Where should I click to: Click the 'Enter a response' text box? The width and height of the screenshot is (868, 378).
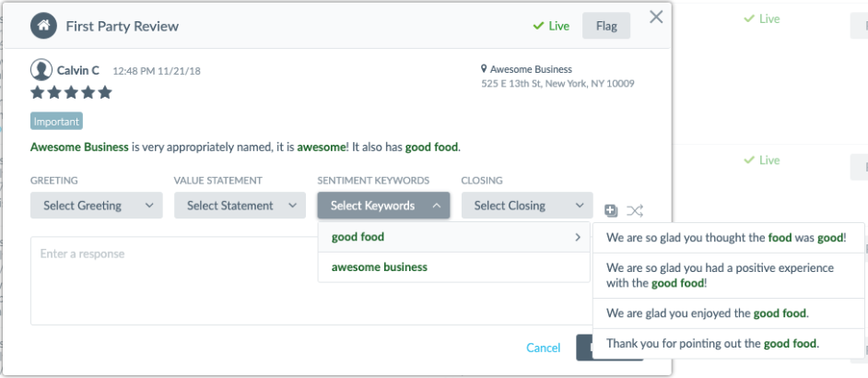310,280
